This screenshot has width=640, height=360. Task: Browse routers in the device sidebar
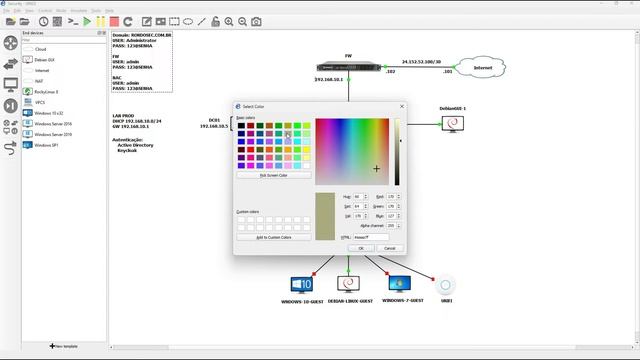pyautogui.click(x=11, y=43)
